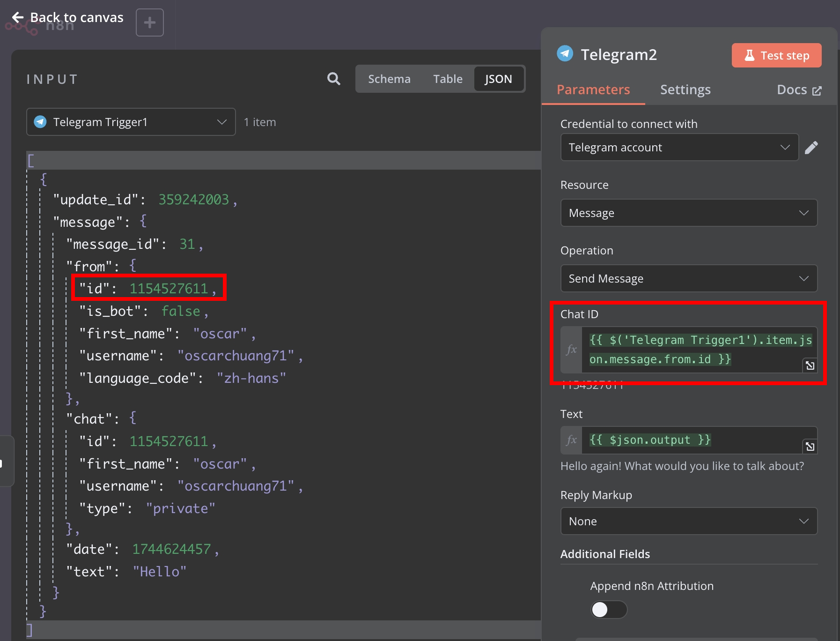The height and width of the screenshot is (641, 840).
Task: Click the update_id value 359242003
Action: 194,200
